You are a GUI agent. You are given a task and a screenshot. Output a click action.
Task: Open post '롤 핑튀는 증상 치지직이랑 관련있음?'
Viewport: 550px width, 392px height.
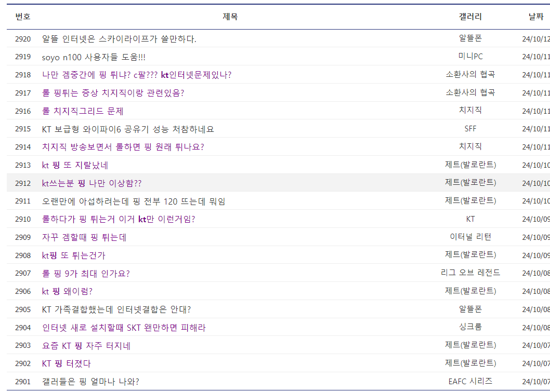[113, 93]
